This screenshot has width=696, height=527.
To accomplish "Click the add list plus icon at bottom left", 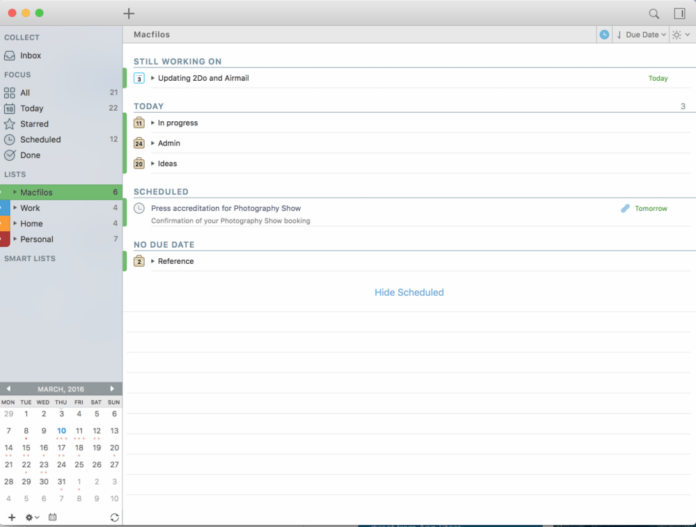I will (x=12, y=517).
